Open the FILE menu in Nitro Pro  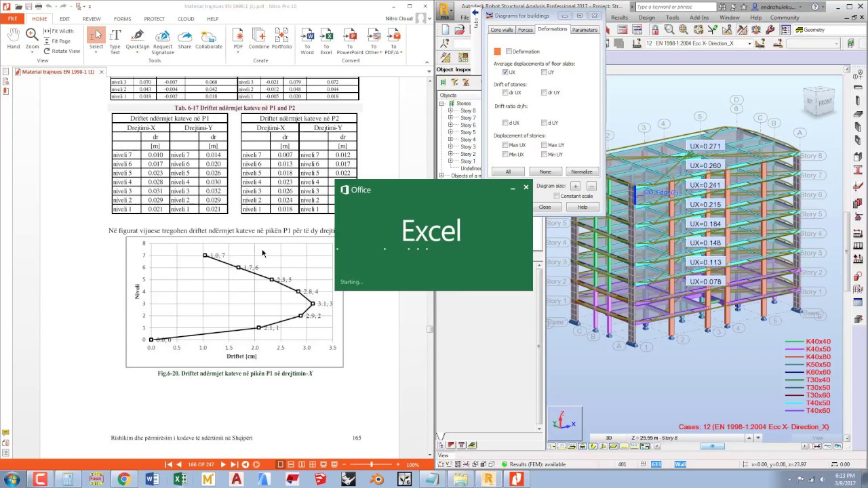click(x=13, y=19)
